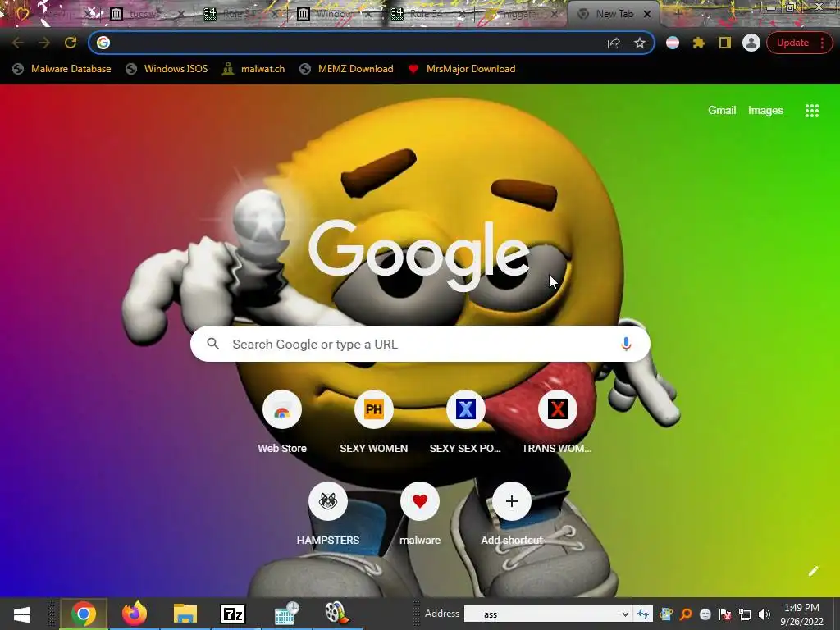The height and width of the screenshot is (630, 840).
Task: Open the film reel taskbar app
Action: [x=336, y=614]
